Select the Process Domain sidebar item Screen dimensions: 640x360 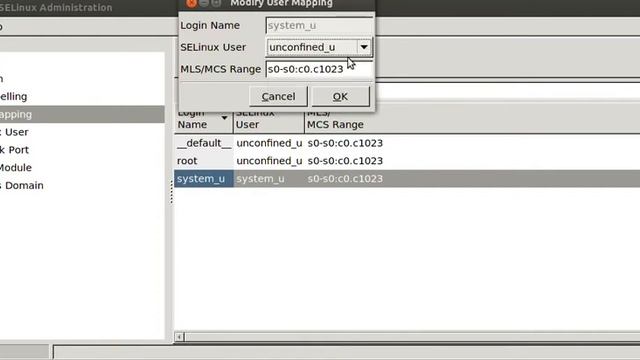point(82,185)
